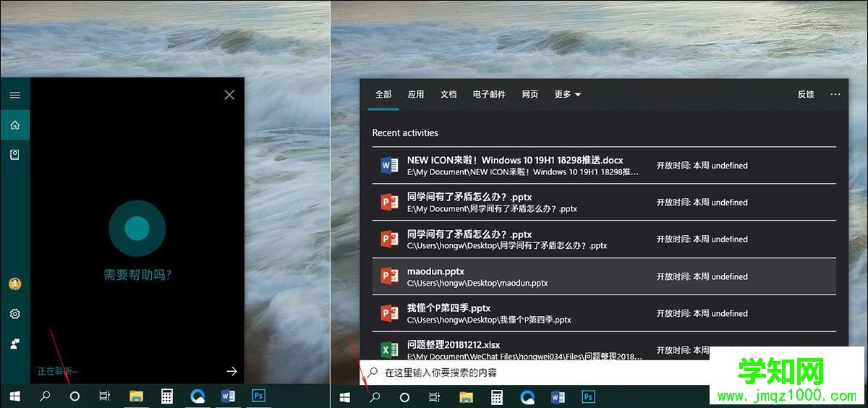Click the Word file icon of docx result
Viewport: 868px width, 408px height.
pos(390,166)
